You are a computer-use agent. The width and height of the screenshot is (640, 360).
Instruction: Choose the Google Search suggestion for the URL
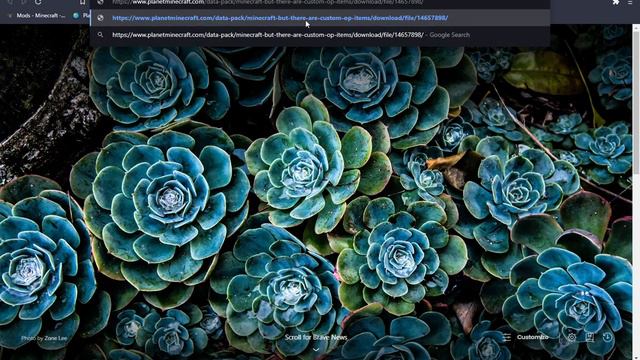320,35
